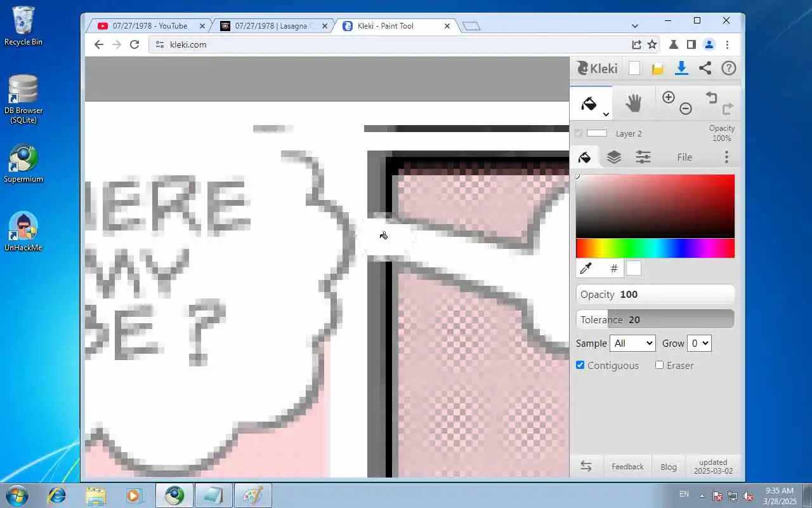Screen dimensions: 812x508
Task: Adjust the Tolerance 20 slider
Action: [655, 319]
